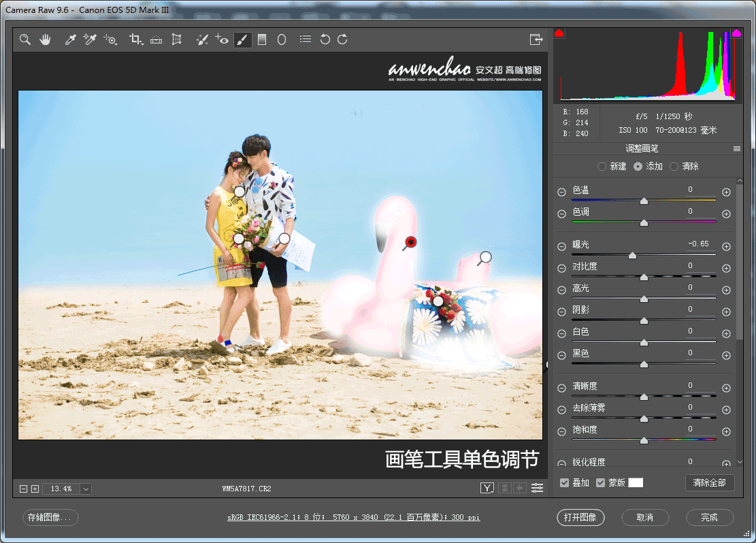Toggle before/after preview Y icon

click(487, 488)
